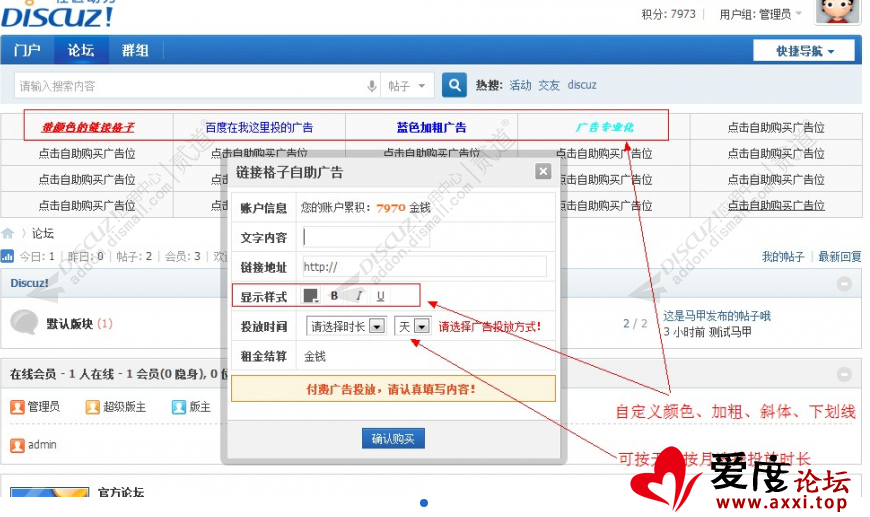Open the 请选择时长 dropdown
870x517 pixels.
(346, 327)
